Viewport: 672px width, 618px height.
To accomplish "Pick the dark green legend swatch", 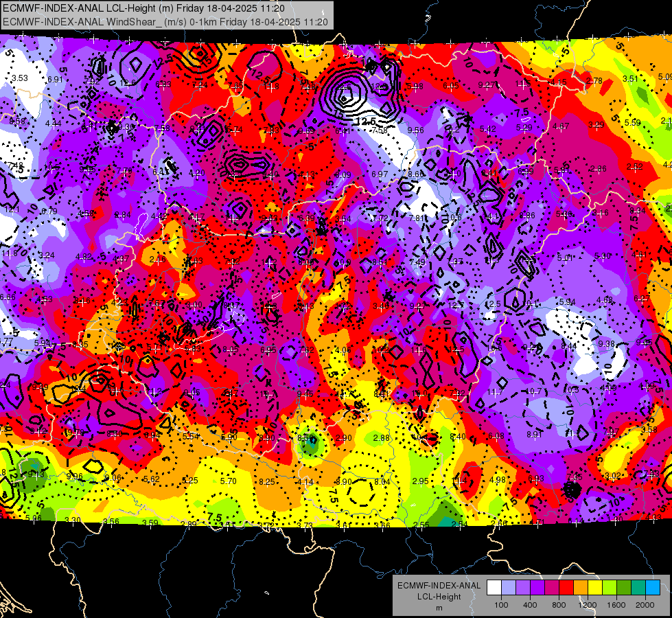I will click(x=624, y=588).
